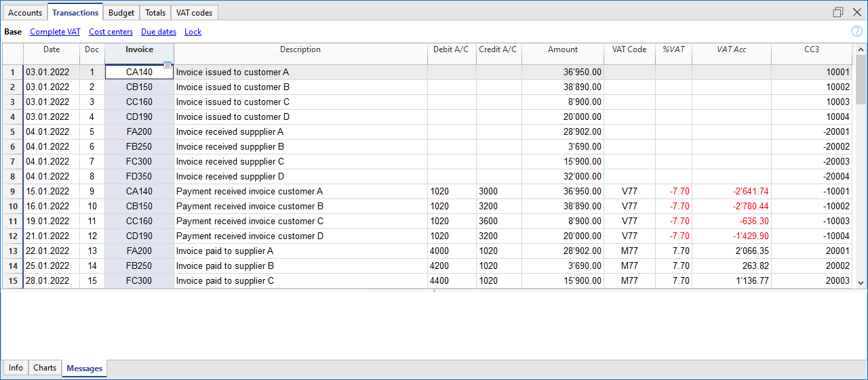
Task: Select the Lock view link
Action: 193,32
